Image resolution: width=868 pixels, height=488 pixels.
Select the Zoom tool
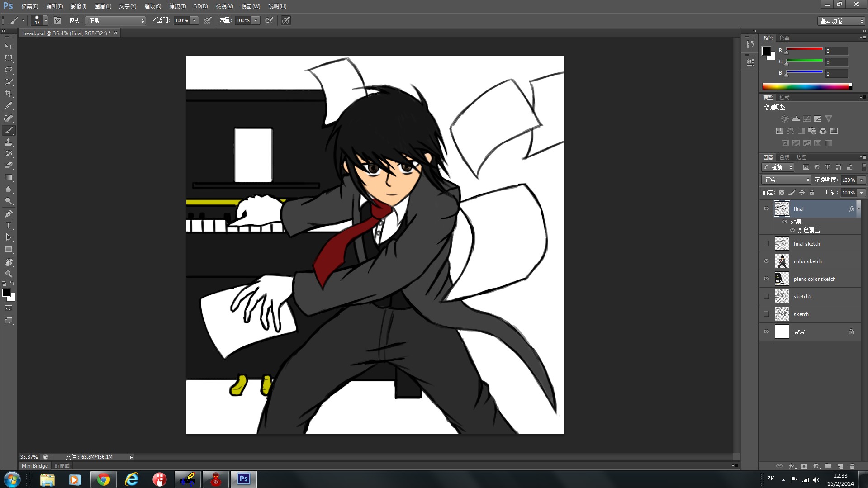pos(9,274)
